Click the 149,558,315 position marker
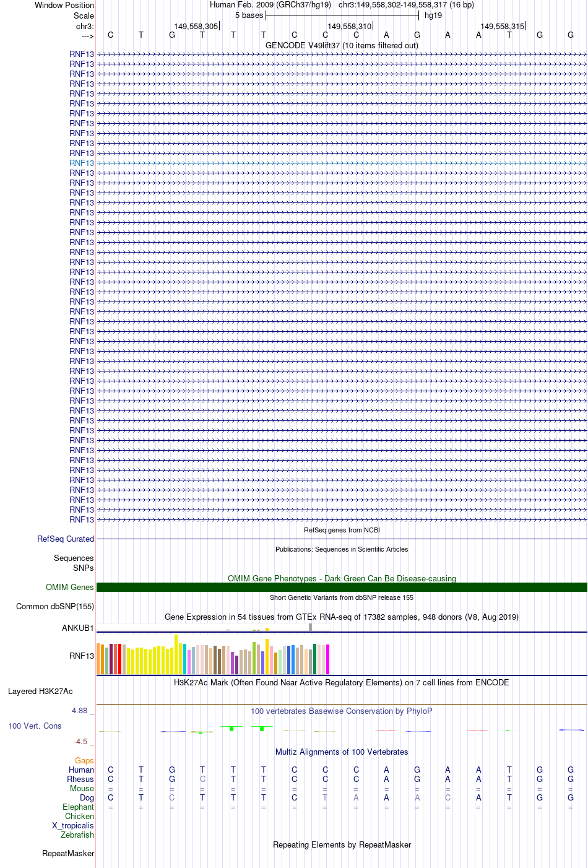Viewport: 588px width, 868px height. tap(503, 26)
